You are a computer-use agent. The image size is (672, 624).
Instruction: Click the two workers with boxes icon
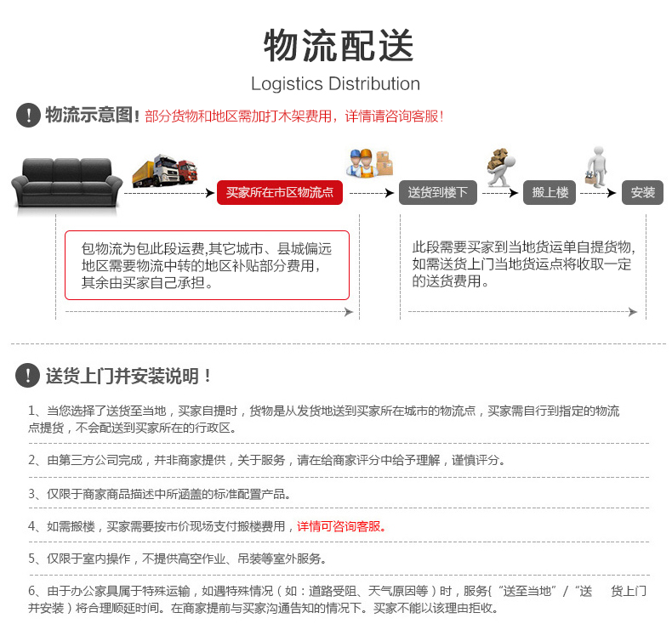369,163
